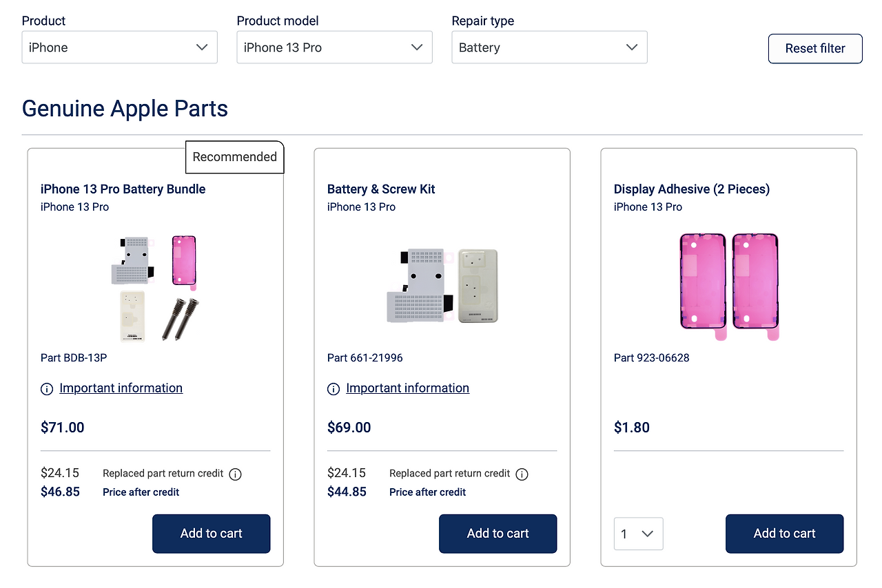Open Display Adhesive quantity selector
The height and width of the screenshot is (588, 882).
tap(638, 534)
